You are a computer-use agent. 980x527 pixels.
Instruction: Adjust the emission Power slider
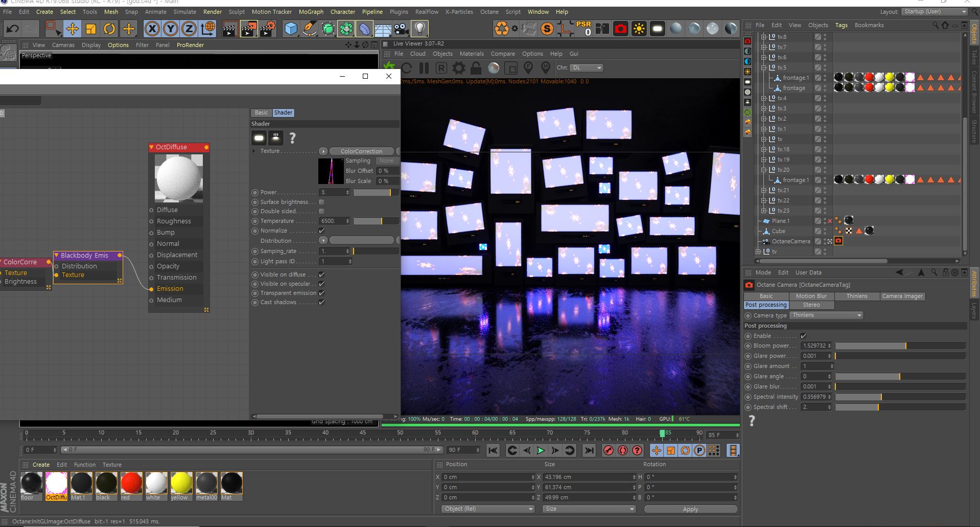pos(375,193)
